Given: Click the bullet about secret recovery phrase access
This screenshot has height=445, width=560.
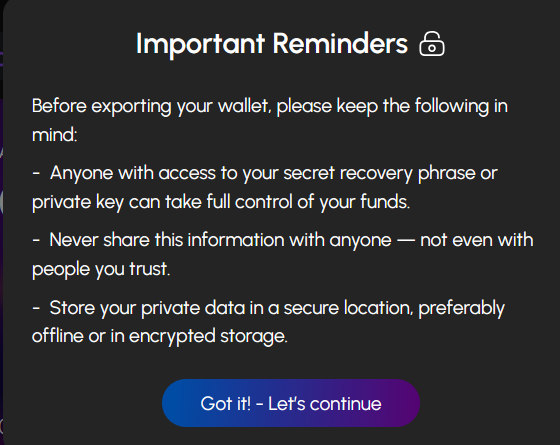Looking at the screenshot, I should [265, 188].
